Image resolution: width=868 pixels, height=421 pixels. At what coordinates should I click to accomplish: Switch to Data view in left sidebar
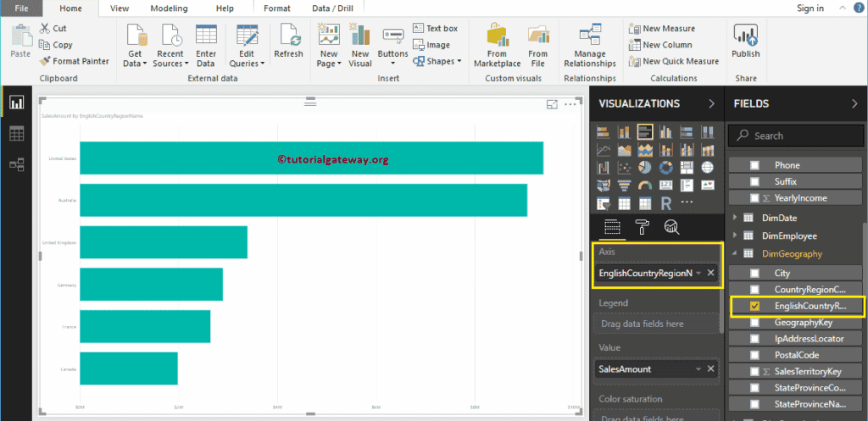17,133
